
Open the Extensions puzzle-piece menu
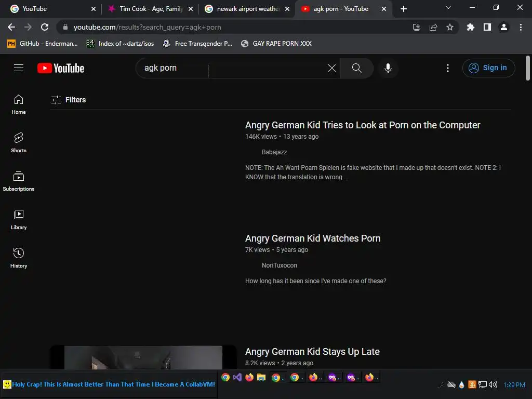pos(470,27)
